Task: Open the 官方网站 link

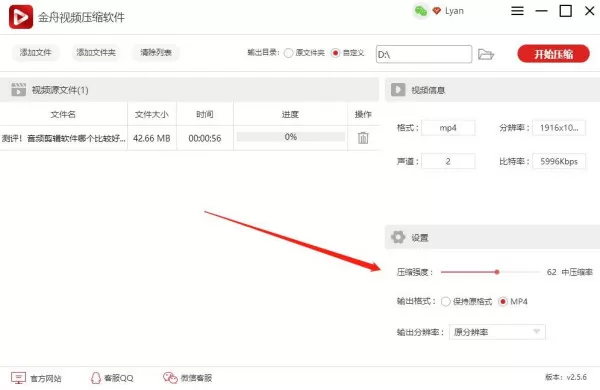Action: pyautogui.click(x=46, y=379)
